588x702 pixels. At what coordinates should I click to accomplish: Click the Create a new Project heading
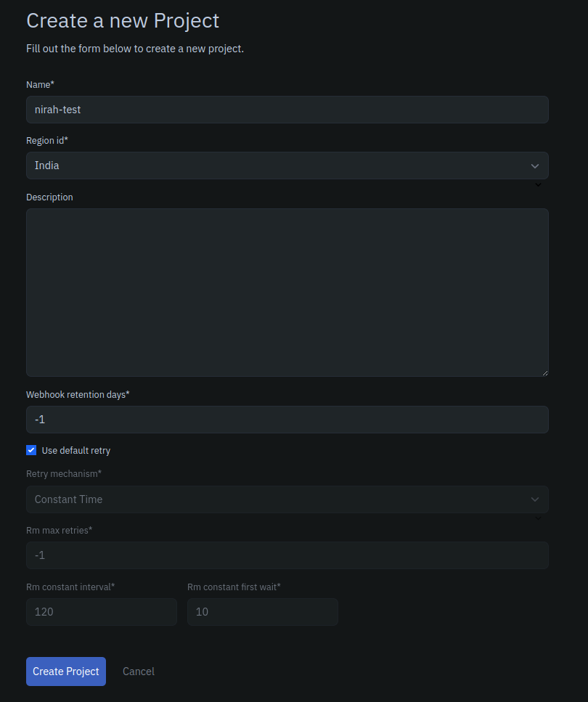point(122,21)
